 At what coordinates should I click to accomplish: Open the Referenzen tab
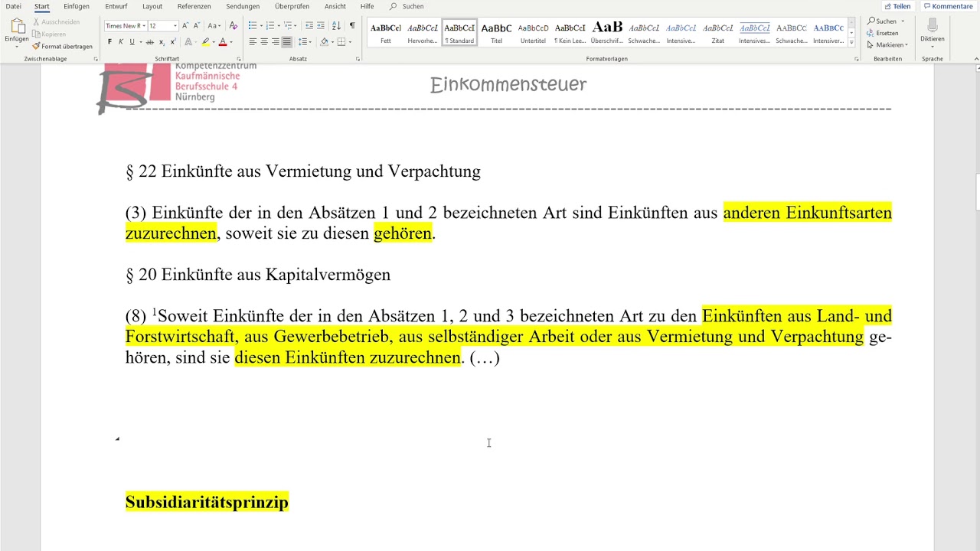194,6
